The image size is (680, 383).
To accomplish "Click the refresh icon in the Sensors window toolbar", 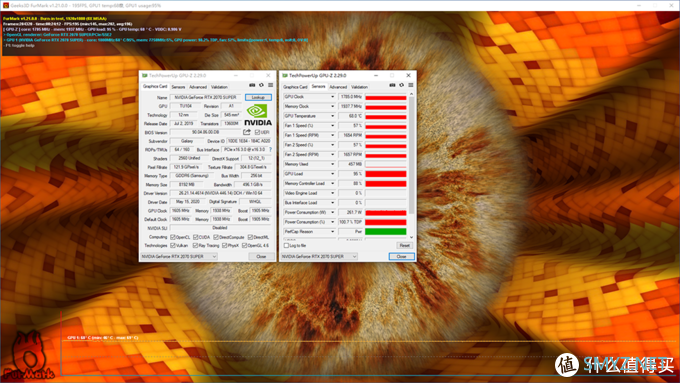I will (x=402, y=85).
